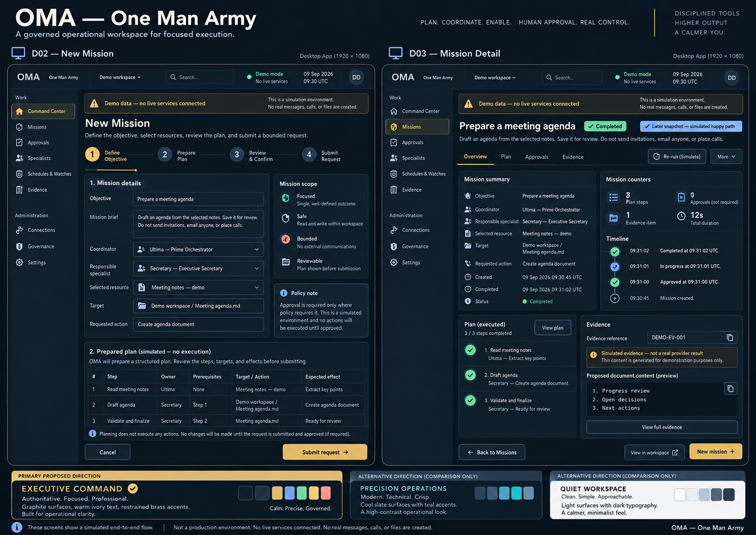
Task: Expand Selected resource dropdown, Meeting notes — demo
Action: coord(198,288)
